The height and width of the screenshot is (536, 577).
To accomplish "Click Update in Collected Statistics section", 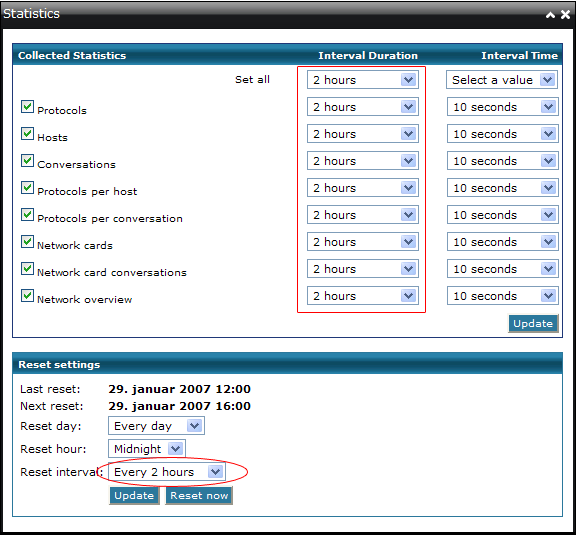I will [x=533, y=323].
